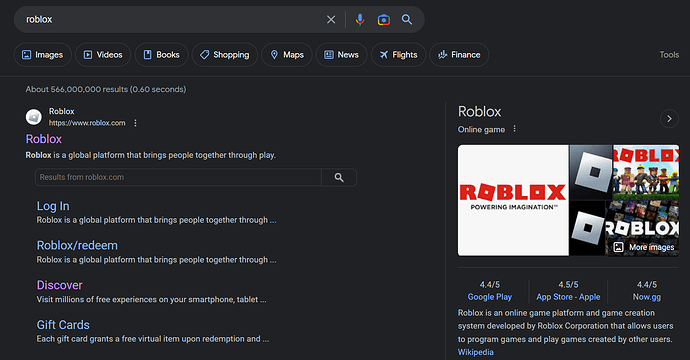This screenshot has height=360, width=690.
Task: Click the Google Play rating link
Action: [489, 297]
